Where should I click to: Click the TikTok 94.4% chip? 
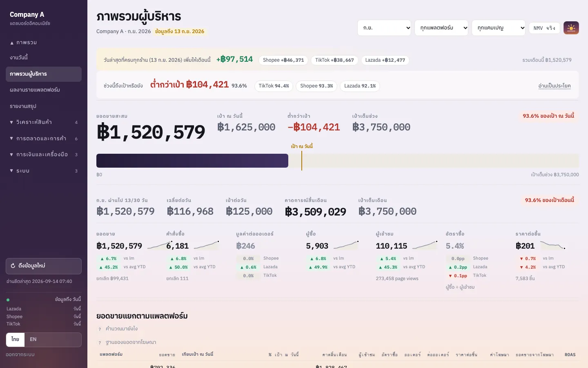(274, 86)
